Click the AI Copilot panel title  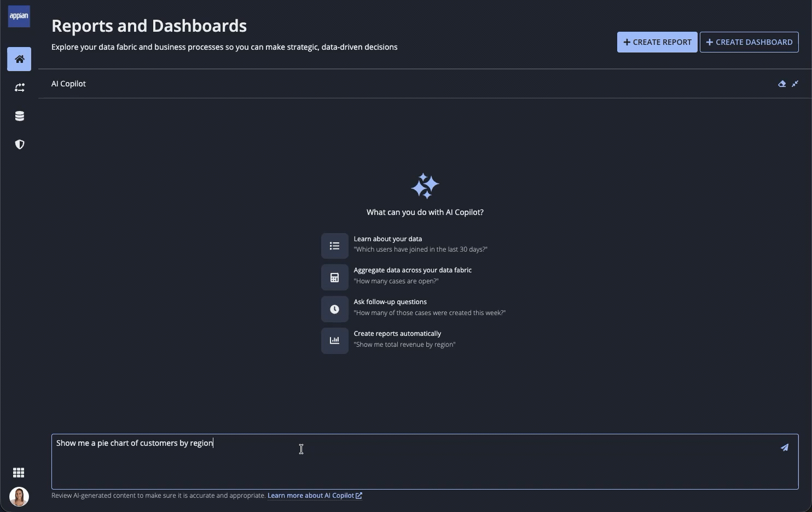68,84
